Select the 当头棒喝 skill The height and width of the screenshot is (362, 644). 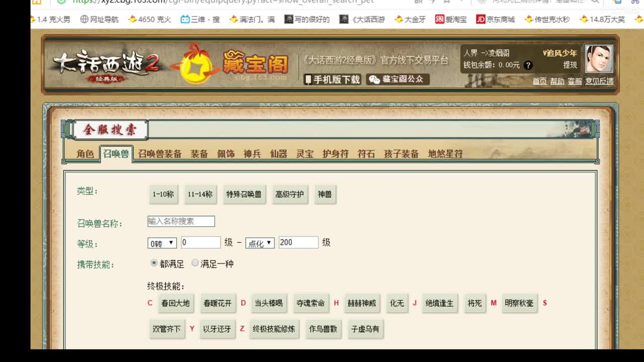pyautogui.click(x=269, y=303)
